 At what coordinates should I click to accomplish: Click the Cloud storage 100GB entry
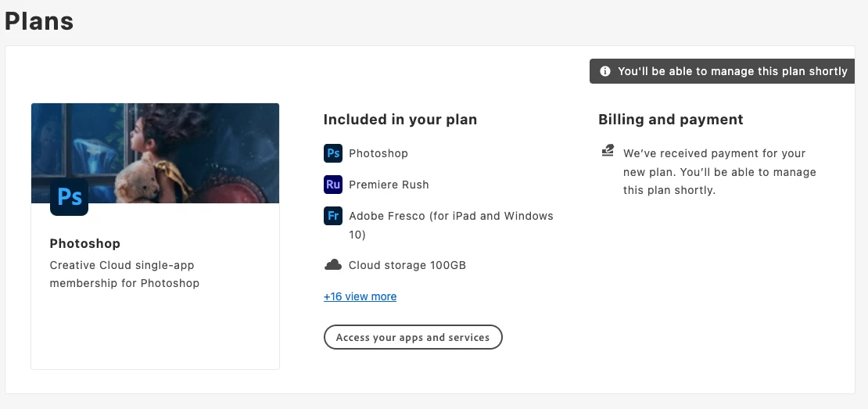pos(407,265)
